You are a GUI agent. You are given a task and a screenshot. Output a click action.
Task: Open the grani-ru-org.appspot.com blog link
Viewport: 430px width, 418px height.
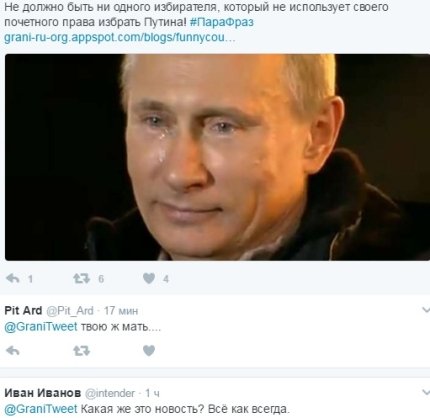pos(120,37)
